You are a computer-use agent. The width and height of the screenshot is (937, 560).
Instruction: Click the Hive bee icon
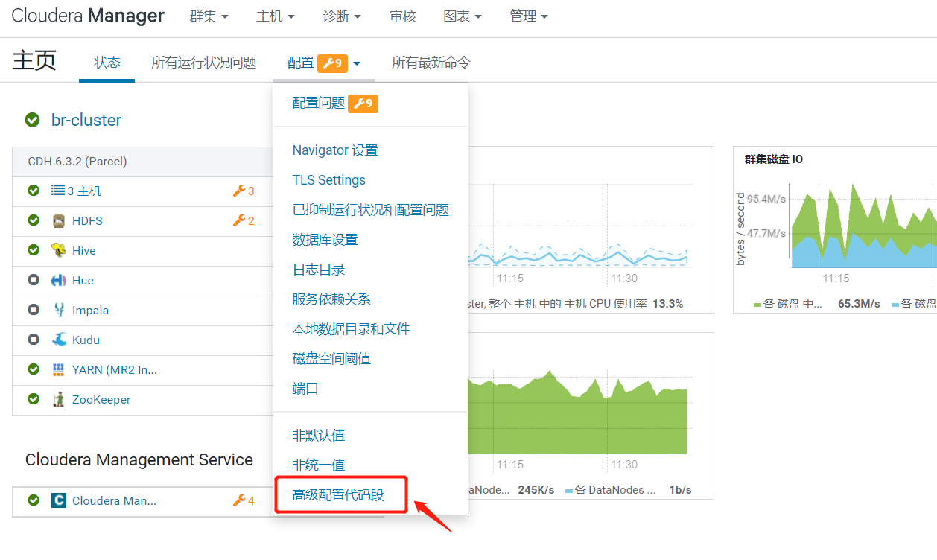(59, 250)
